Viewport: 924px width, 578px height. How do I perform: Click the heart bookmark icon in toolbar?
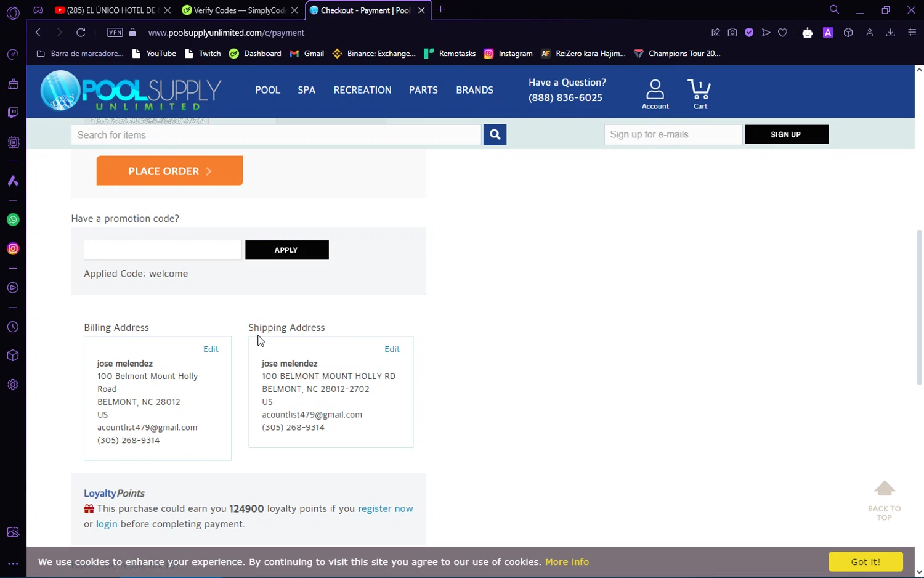782,33
